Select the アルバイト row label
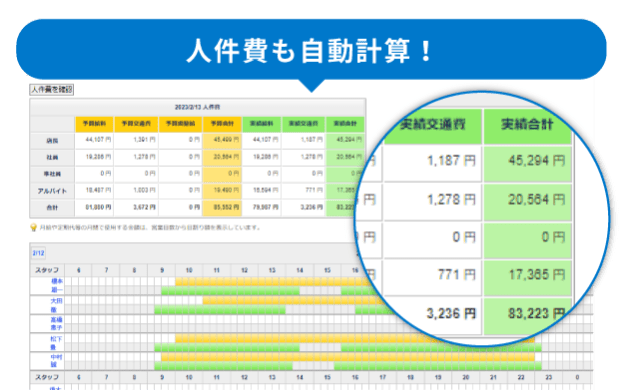Screen dimensions: 630x390 click(x=52, y=191)
